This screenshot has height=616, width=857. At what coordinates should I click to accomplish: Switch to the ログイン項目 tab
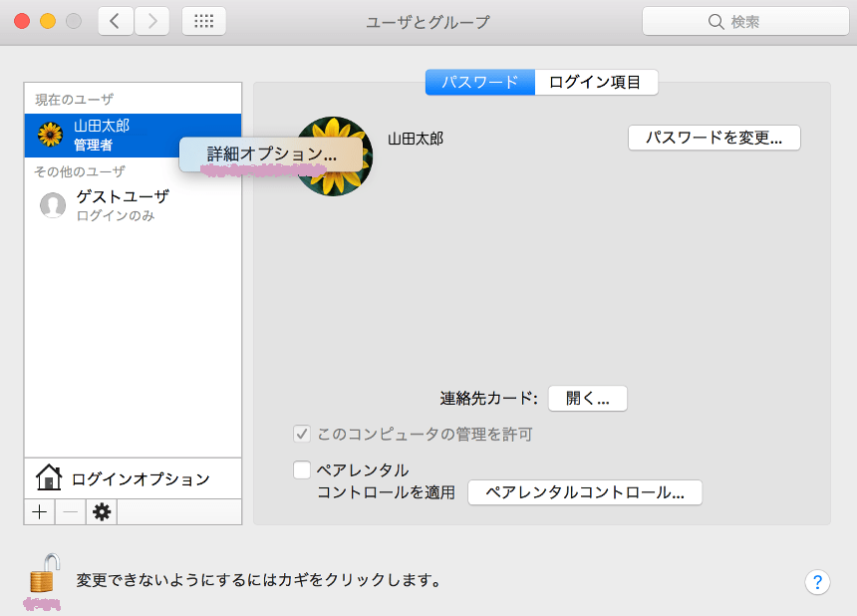coord(597,83)
